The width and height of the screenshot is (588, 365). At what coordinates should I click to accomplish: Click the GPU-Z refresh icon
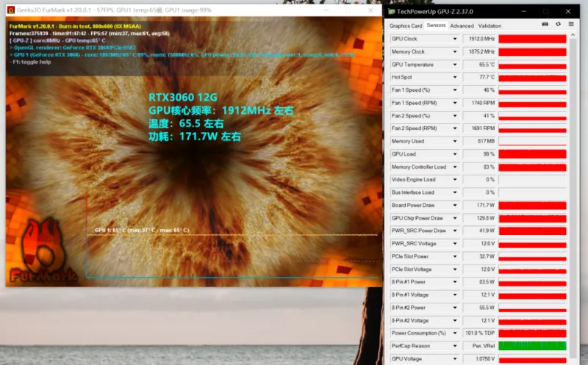558,24
